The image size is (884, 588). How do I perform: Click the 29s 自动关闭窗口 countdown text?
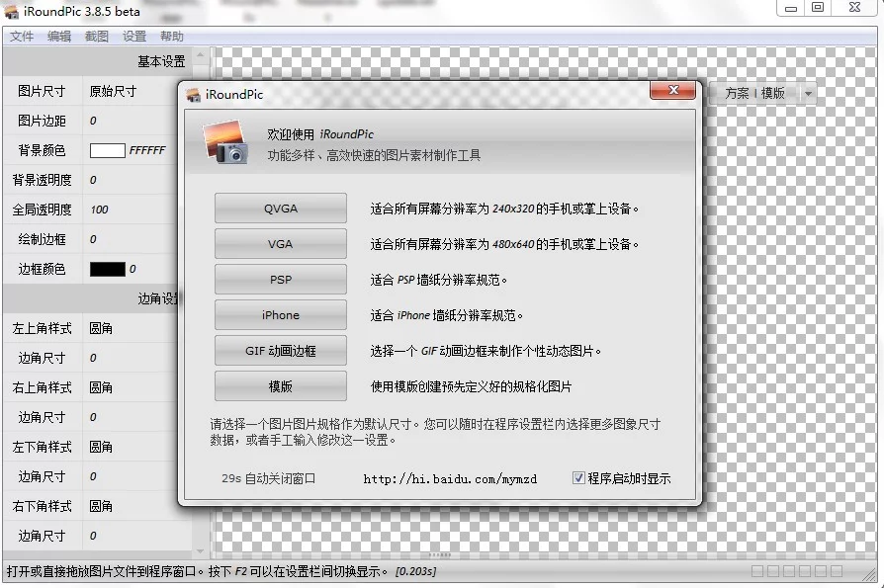(x=268, y=478)
